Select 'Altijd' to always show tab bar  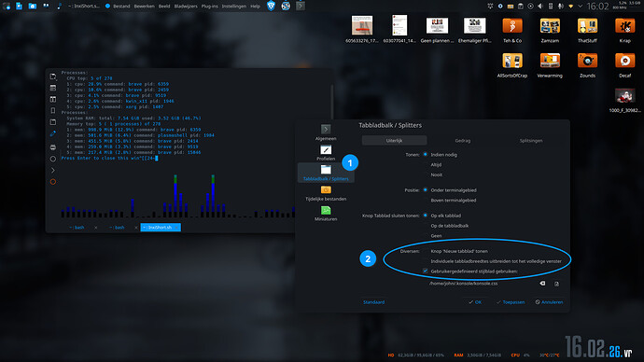(432, 164)
